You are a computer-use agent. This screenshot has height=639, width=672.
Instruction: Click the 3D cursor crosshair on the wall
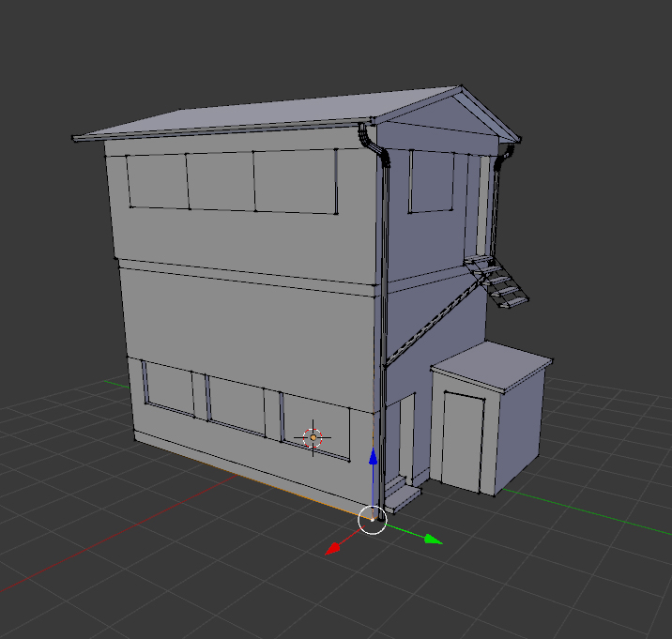tap(313, 437)
